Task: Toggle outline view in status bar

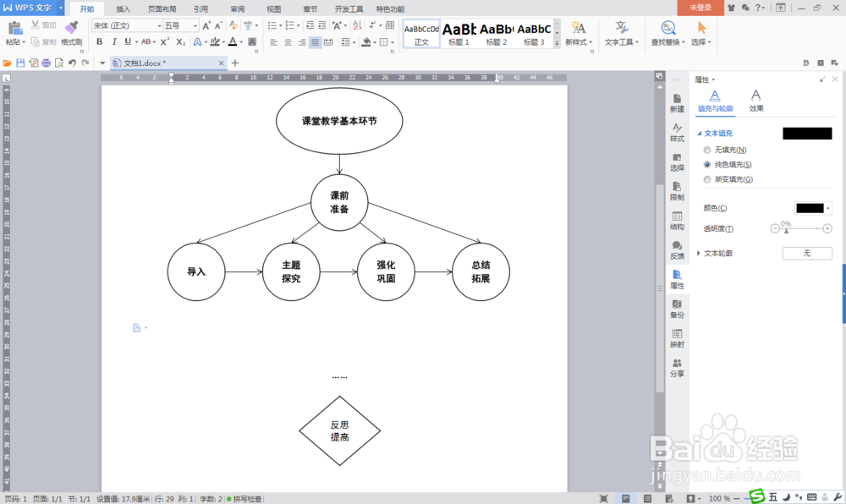Action: [647, 499]
